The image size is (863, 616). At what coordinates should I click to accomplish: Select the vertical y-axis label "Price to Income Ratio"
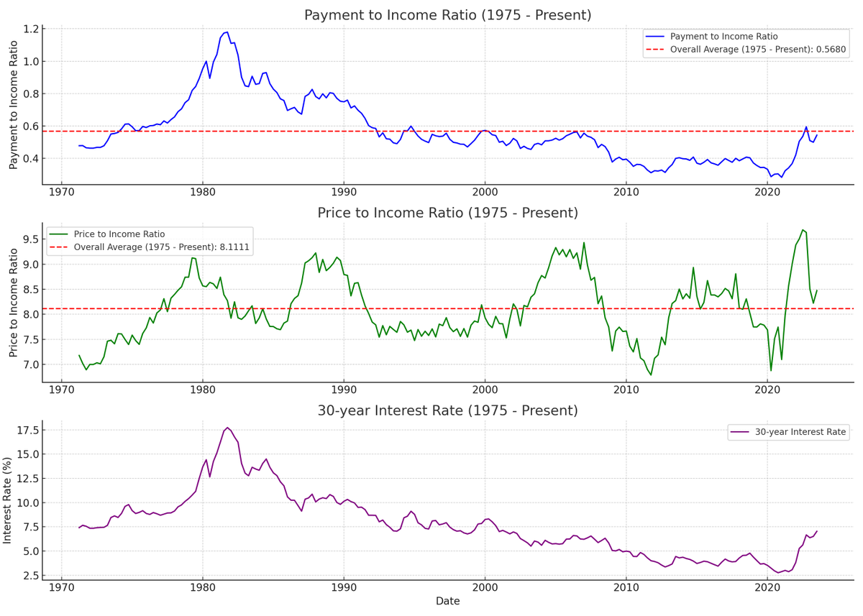pos(14,302)
